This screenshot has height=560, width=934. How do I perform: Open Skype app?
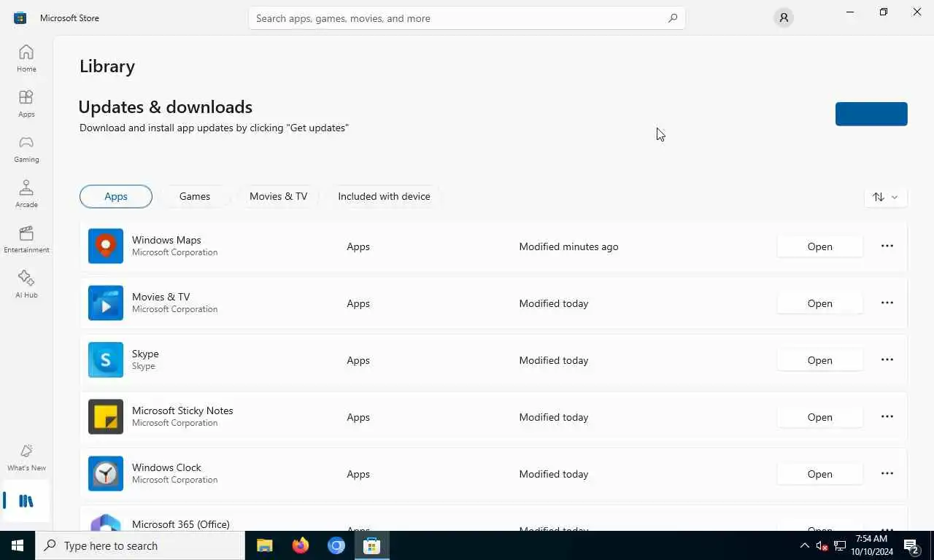(819, 360)
